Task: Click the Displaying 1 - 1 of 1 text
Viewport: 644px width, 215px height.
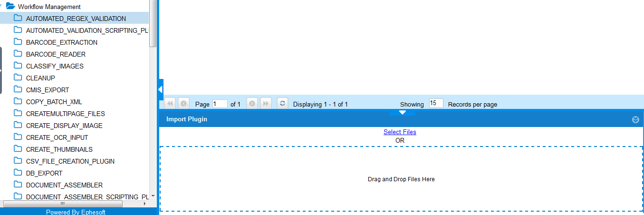Action: pos(320,104)
